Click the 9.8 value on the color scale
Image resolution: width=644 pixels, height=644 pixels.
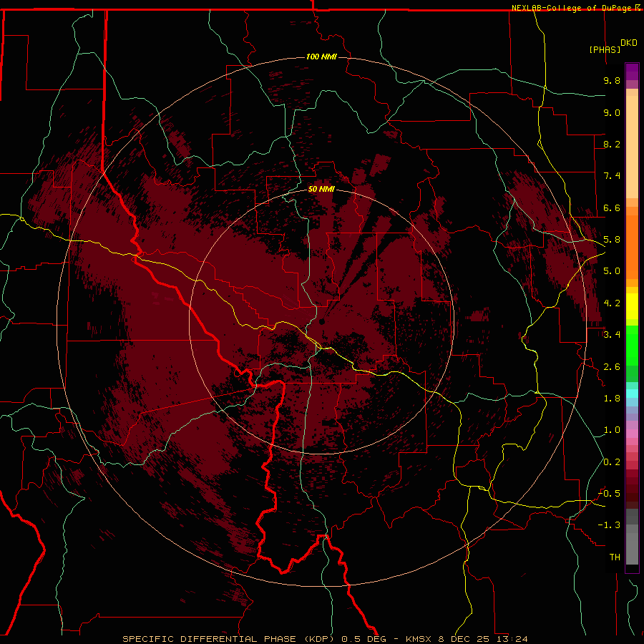pyautogui.click(x=612, y=80)
